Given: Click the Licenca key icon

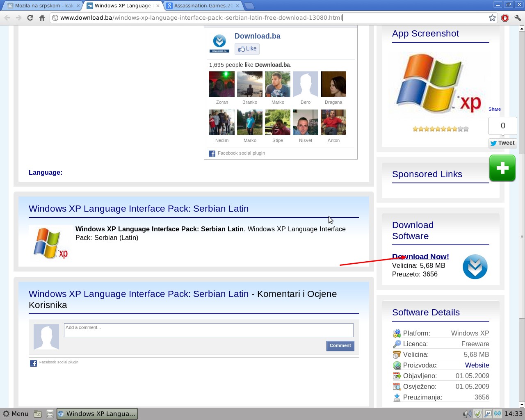Looking at the screenshot, I should pyautogui.click(x=397, y=344).
